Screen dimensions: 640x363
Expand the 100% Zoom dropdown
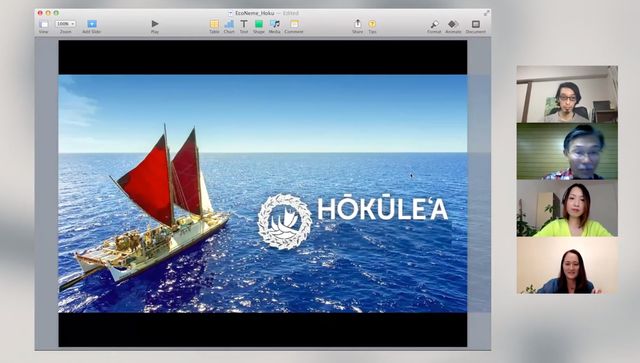point(65,24)
